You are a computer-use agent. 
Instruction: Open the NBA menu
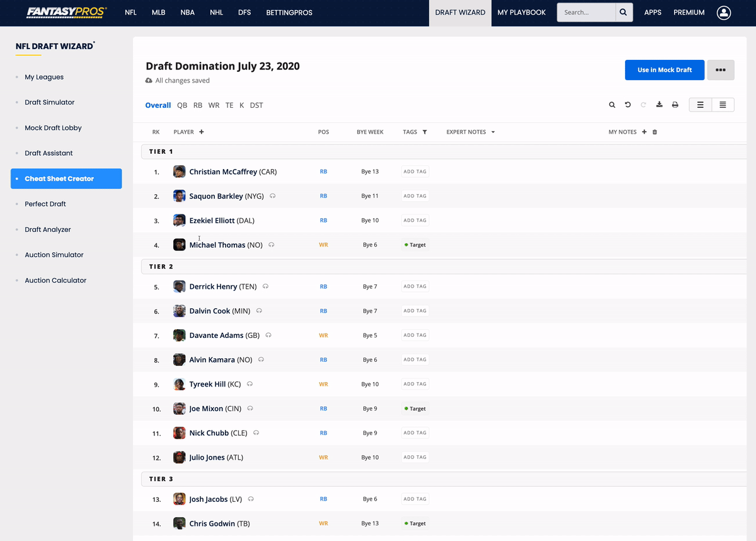188,13
